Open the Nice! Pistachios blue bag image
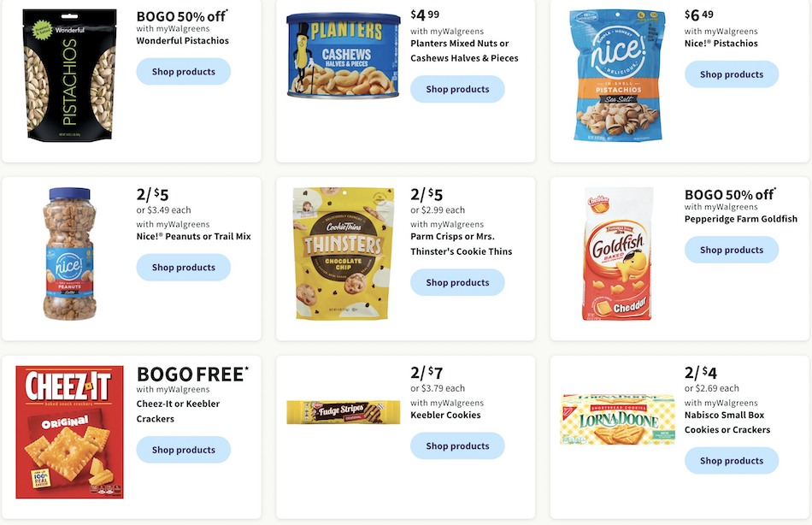Image resolution: width=812 pixels, height=525 pixels. (618, 75)
